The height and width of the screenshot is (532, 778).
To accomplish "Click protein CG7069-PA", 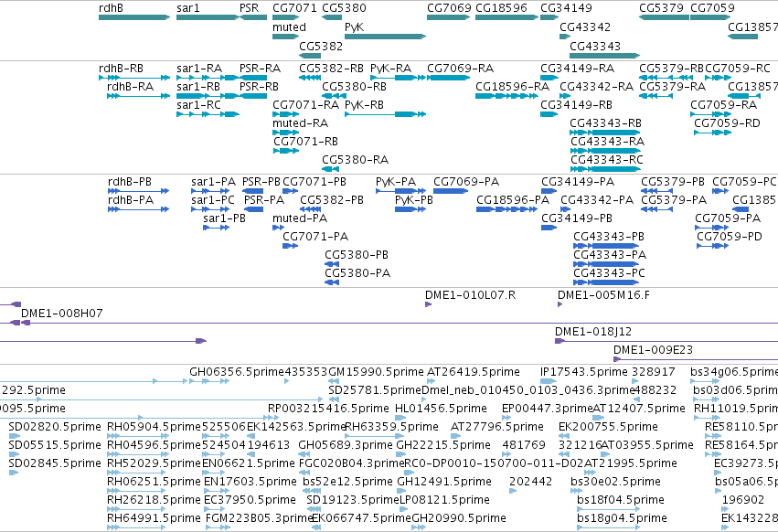I will (451, 192).
